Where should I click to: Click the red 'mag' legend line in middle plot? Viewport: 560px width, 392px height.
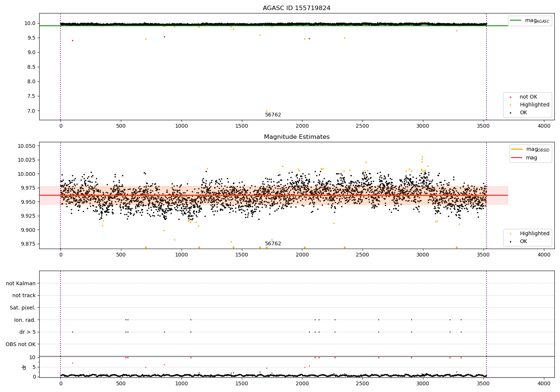(x=517, y=158)
